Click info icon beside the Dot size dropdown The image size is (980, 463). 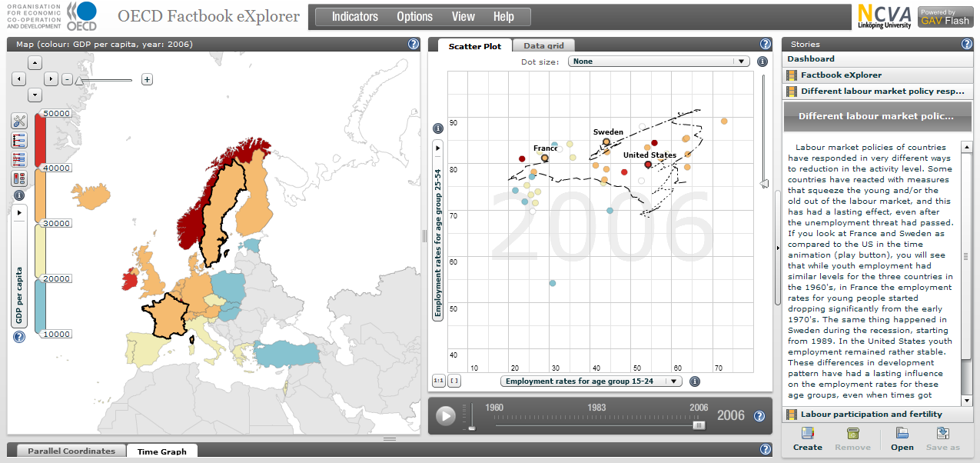click(762, 62)
